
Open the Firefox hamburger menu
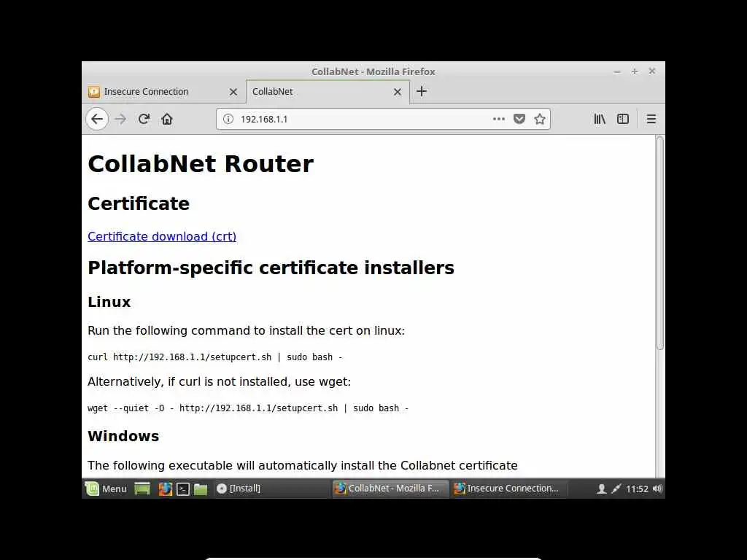point(651,119)
